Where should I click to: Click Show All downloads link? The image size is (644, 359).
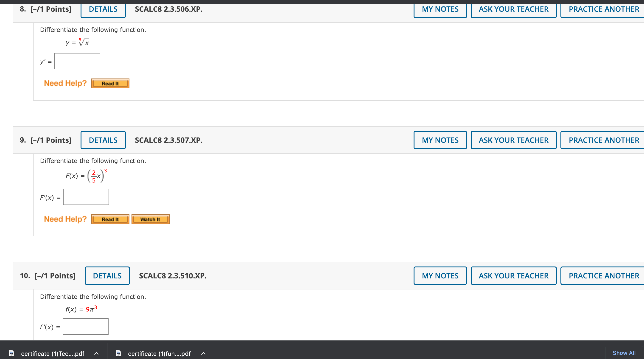click(624, 353)
